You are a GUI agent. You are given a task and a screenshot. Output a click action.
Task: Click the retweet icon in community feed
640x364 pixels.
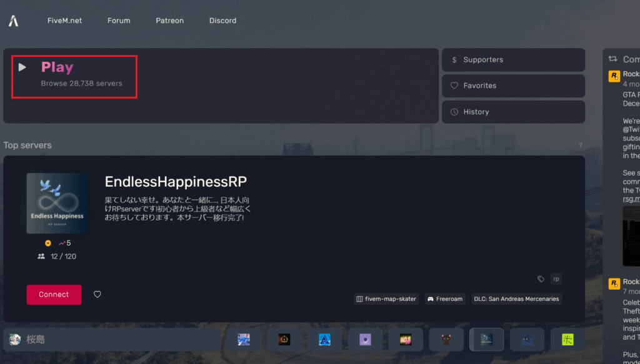click(612, 59)
